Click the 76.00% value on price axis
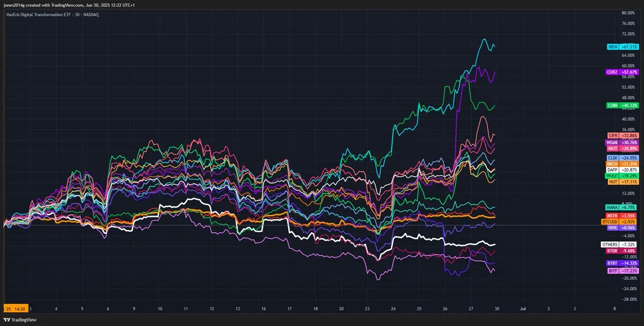The image size is (644, 326). pos(630,24)
